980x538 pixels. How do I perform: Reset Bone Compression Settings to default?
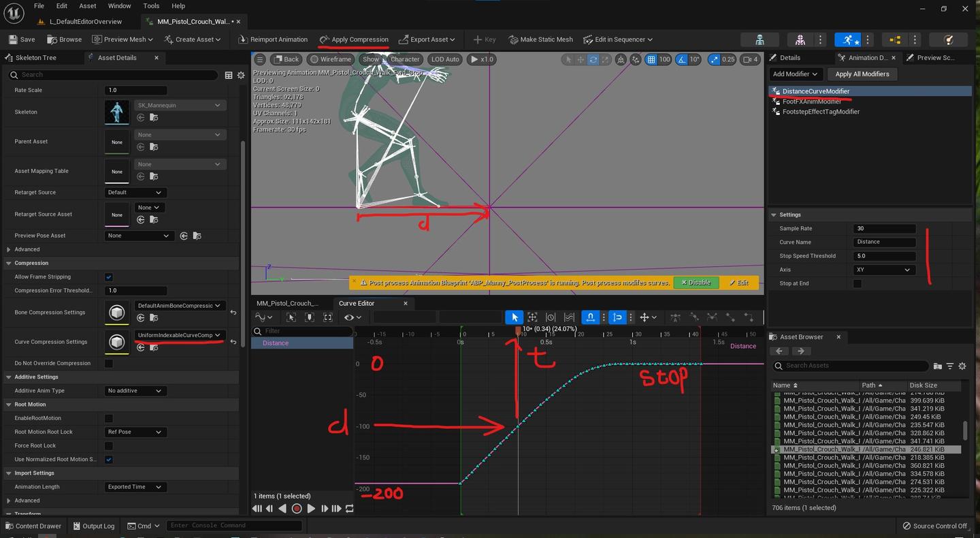tap(233, 313)
